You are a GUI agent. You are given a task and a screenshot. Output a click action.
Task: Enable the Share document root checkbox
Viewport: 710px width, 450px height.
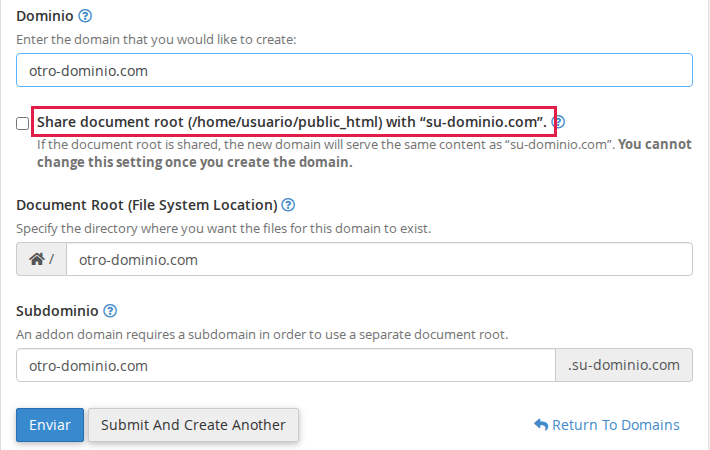pos(23,123)
